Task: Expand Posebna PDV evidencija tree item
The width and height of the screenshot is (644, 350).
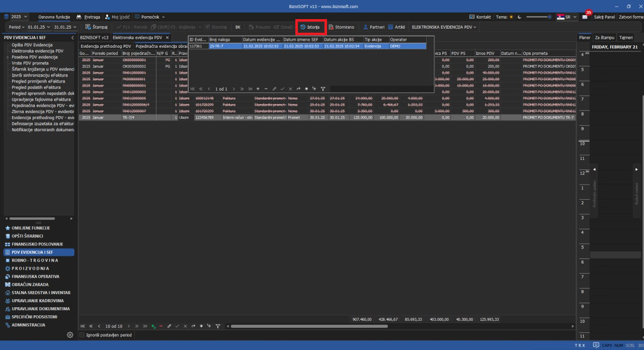Action: pyautogui.click(x=8, y=57)
